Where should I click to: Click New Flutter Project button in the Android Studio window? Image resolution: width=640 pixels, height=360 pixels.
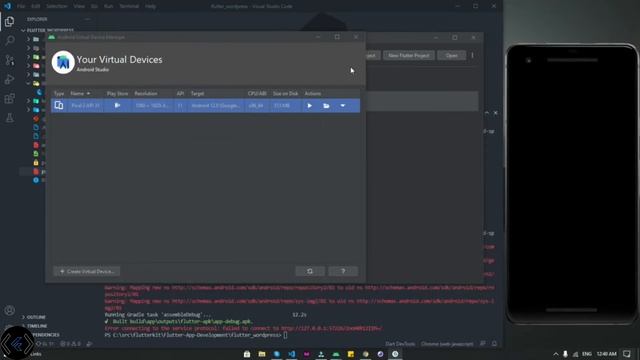point(409,56)
